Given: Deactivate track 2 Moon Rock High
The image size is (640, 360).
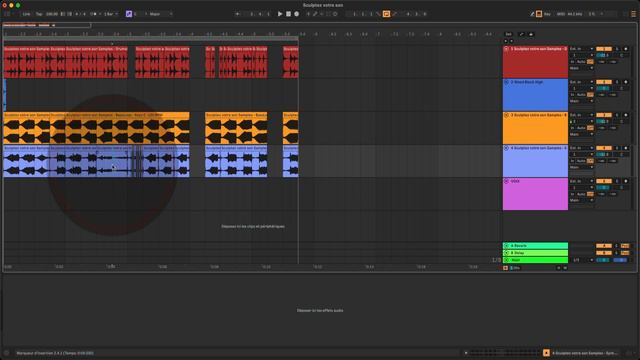Looking at the screenshot, I should (x=604, y=82).
